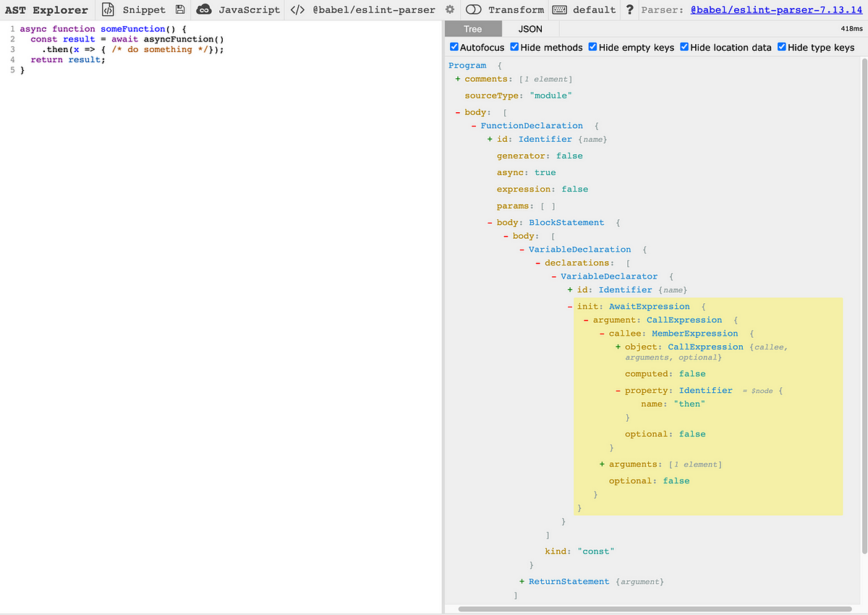
Task: Select the Tree tab
Action: (x=472, y=29)
